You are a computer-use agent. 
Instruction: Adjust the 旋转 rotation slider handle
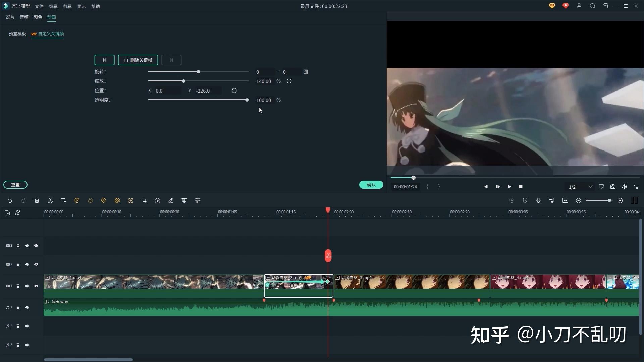(198, 72)
